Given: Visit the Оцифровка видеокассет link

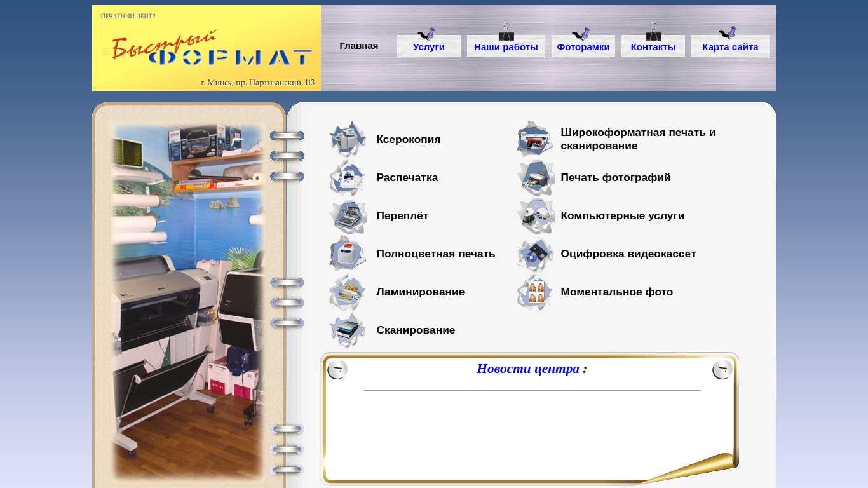Looking at the screenshot, I should tap(628, 254).
